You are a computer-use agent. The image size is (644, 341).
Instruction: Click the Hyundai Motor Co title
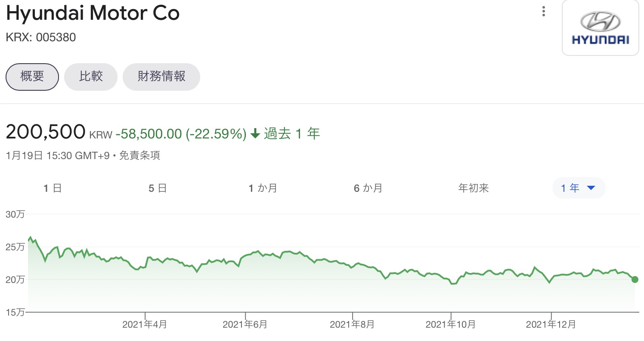93,14
